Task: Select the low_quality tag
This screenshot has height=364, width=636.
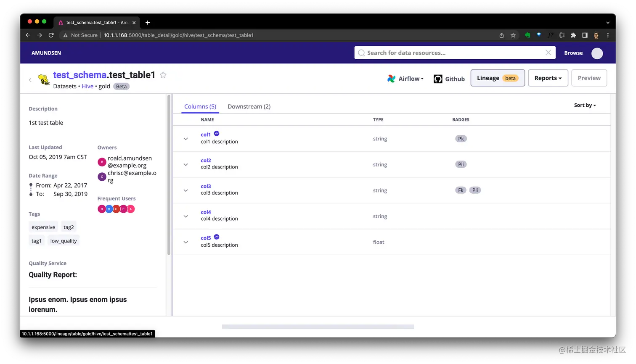Action: [64, 241]
